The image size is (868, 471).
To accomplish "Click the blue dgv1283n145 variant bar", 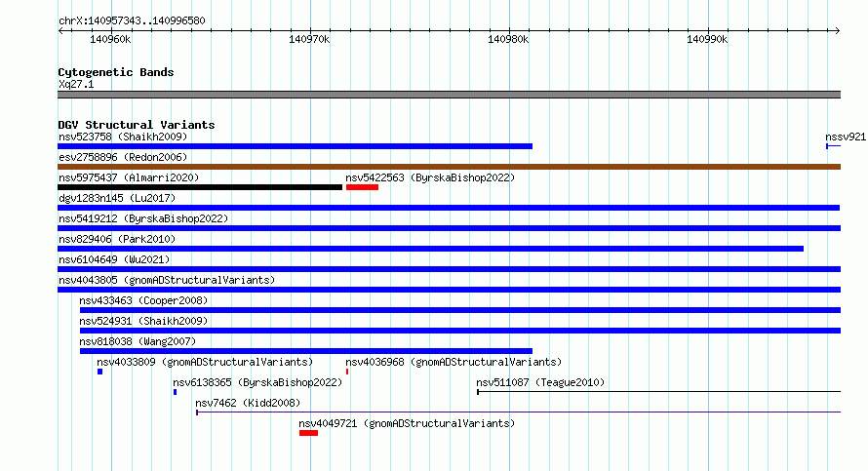I will coord(449,208).
